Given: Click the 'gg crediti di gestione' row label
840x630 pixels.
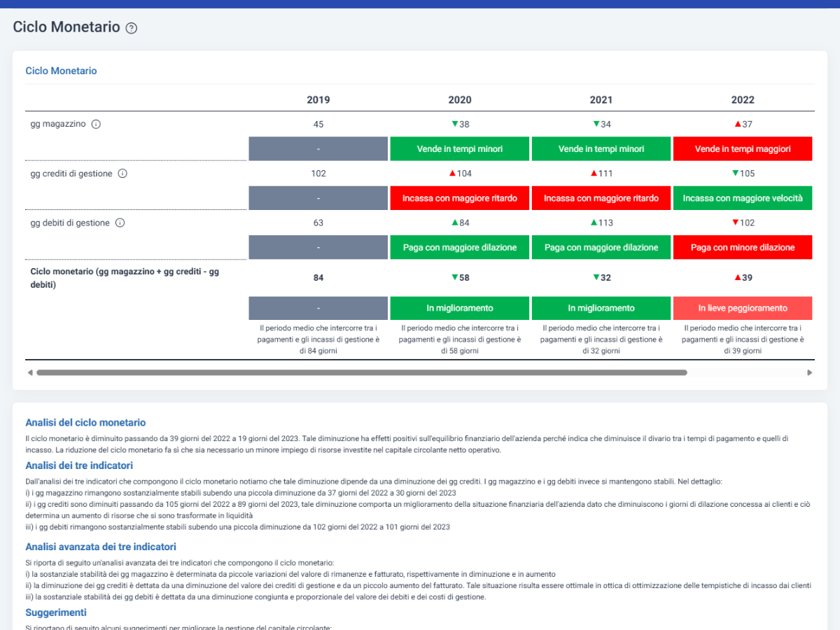Looking at the screenshot, I should [x=71, y=174].
